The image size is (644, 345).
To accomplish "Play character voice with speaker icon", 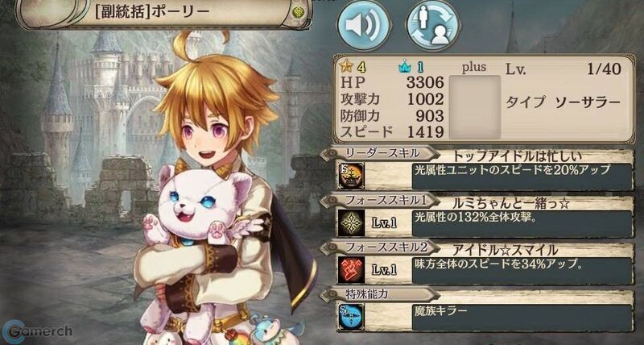I will [364, 26].
